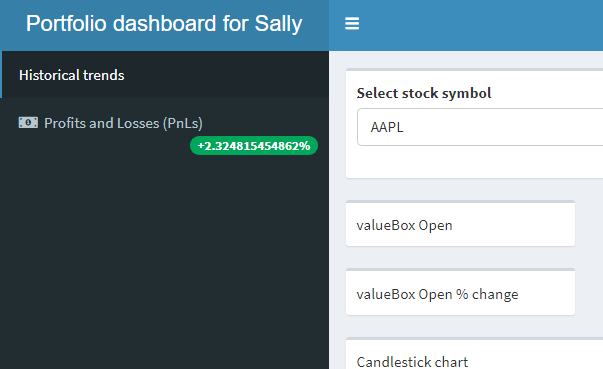This screenshot has width=603, height=369.
Task: Click the gray top border of valueBox Open
Action: tap(460, 201)
